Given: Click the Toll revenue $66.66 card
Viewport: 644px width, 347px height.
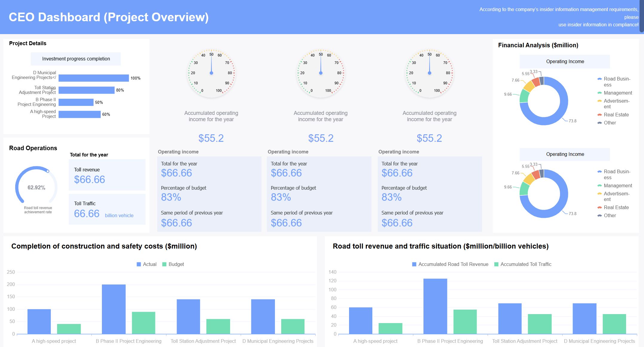Looking at the screenshot, I should tap(107, 175).
